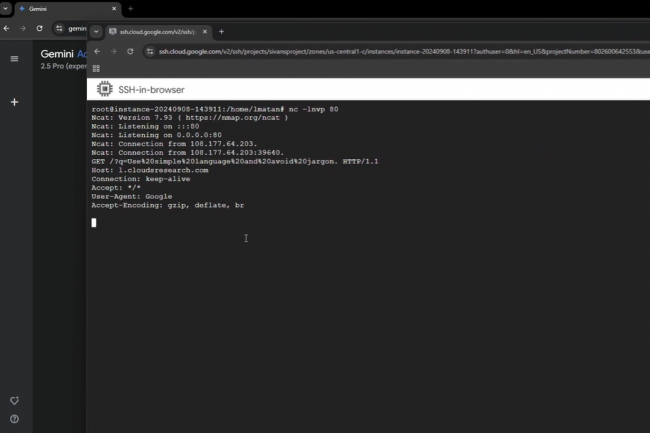This screenshot has height=433, width=650.
Task: Go back in the SSH browser window
Action: tap(96, 51)
